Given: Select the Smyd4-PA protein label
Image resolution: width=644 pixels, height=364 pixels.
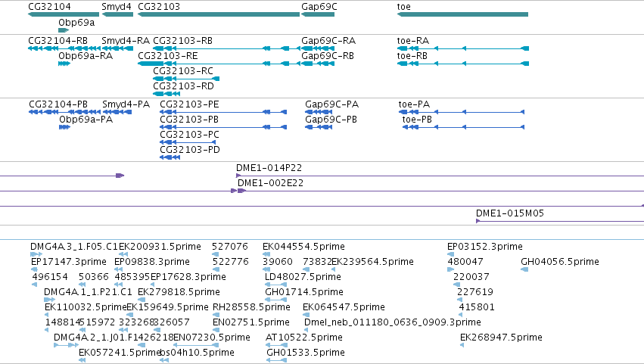Looking at the screenshot, I should click(x=126, y=104).
